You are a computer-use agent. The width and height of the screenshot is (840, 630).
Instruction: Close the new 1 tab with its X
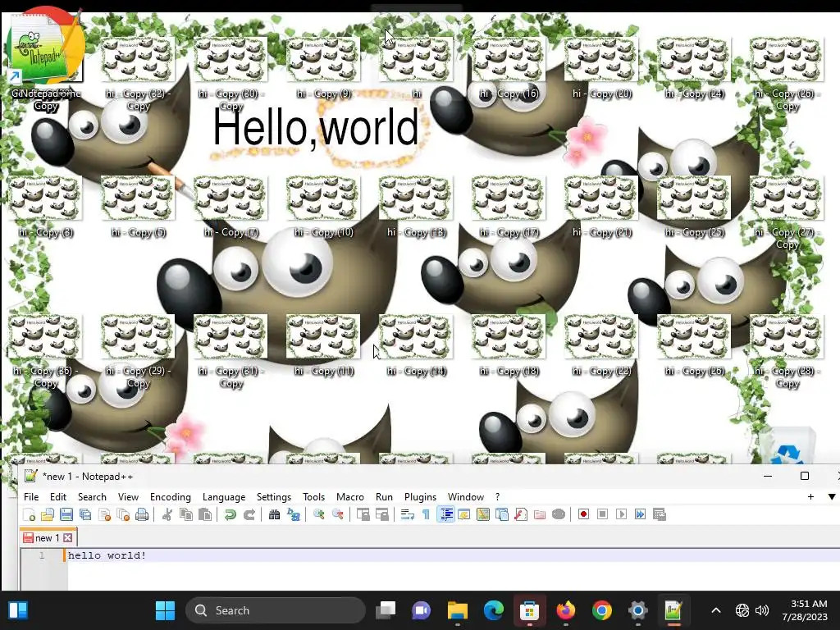68,538
